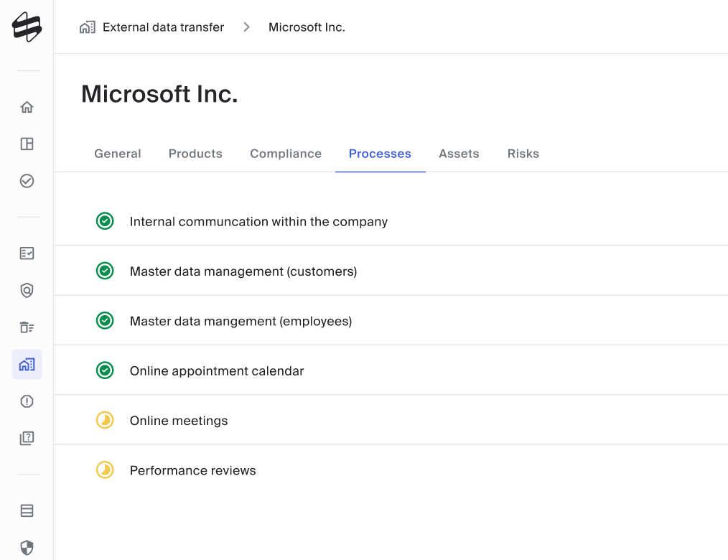Image resolution: width=728 pixels, height=560 pixels.
Task: Click the 'Microsoft Inc.' page heading
Action: (159, 94)
